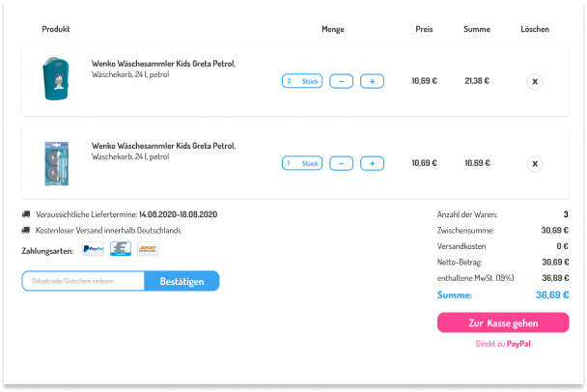This screenshot has width=587, height=392.
Task: Select the delivery dates 14.08.2020-18.08.2020
Action: pos(179,214)
